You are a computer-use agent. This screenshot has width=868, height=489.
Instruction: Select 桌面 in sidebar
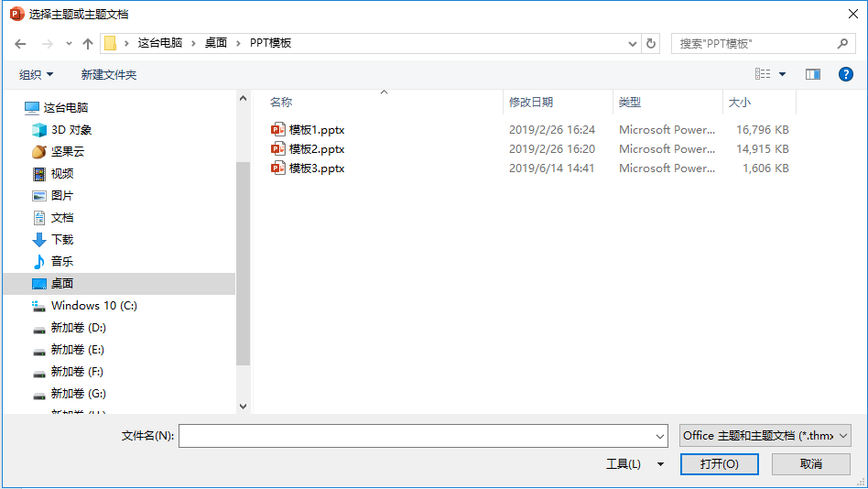120,284
